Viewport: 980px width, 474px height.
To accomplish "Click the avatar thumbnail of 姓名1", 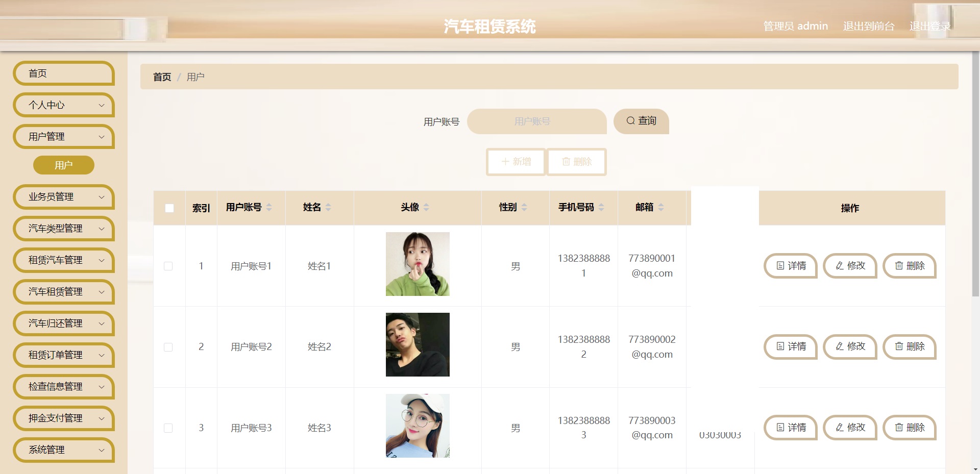I will (x=418, y=264).
